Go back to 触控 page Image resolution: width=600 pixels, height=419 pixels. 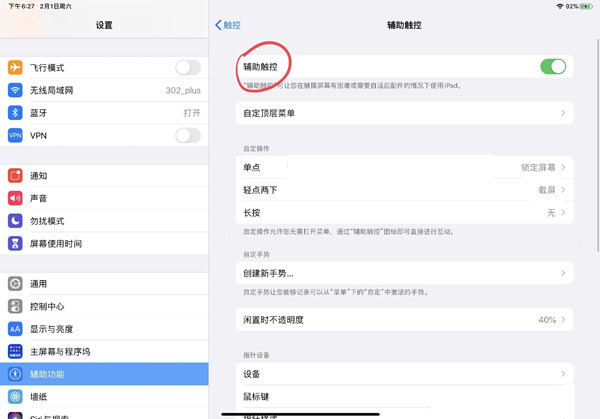pos(228,25)
